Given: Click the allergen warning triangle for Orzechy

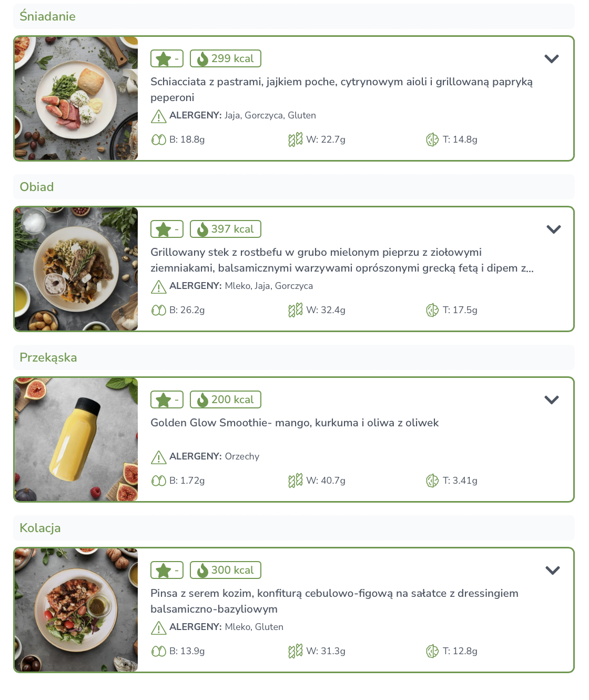Looking at the screenshot, I should coord(158,457).
